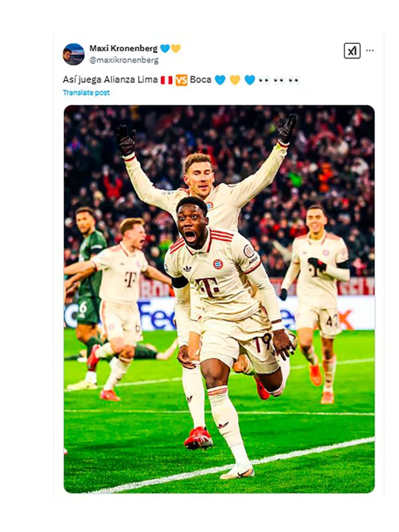The width and height of the screenshot is (399, 532).
Task: Click the Peru flag emoji in the post
Action: [x=167, y=80]
